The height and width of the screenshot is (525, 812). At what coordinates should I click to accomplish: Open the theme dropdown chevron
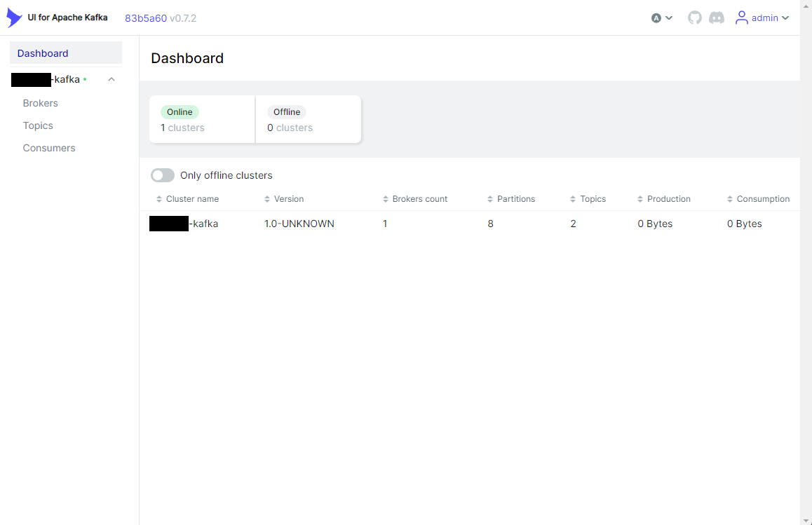pyautogui.click(x=668, y=18)
